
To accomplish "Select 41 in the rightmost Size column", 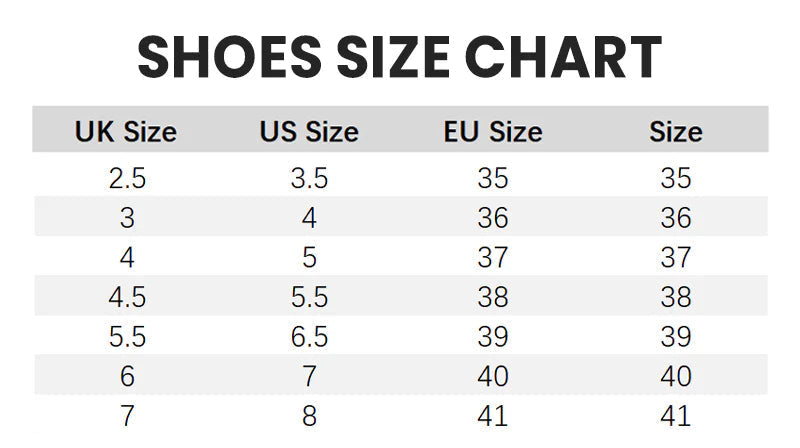I will [x=676, y=416].
